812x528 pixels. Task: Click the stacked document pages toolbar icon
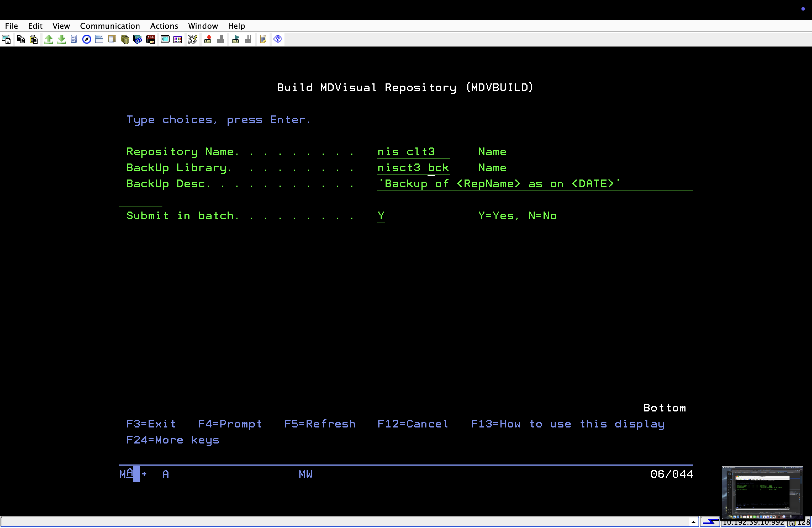point(112,39)
